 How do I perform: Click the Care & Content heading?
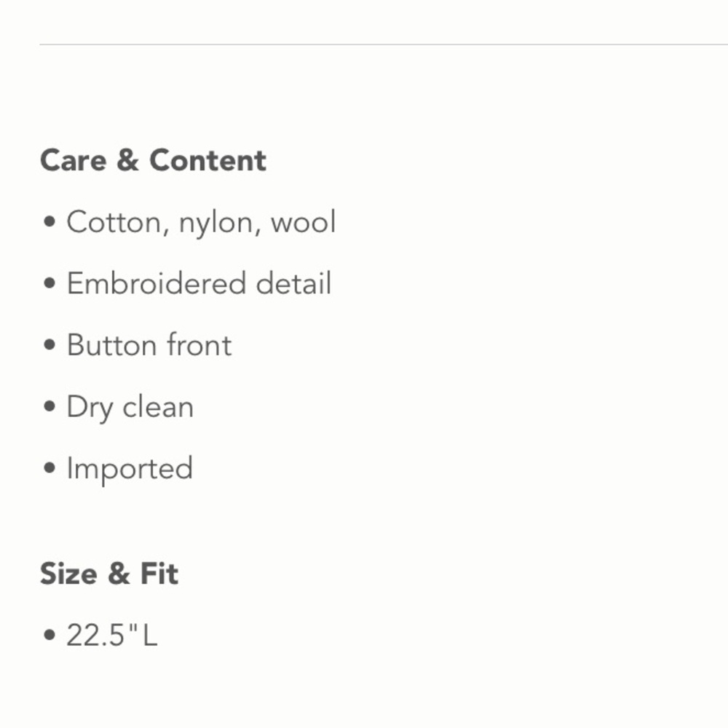point(153,161)
